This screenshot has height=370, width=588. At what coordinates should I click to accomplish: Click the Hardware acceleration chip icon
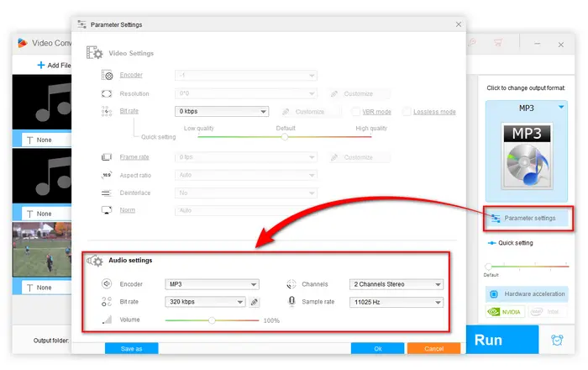coord(494,294)
